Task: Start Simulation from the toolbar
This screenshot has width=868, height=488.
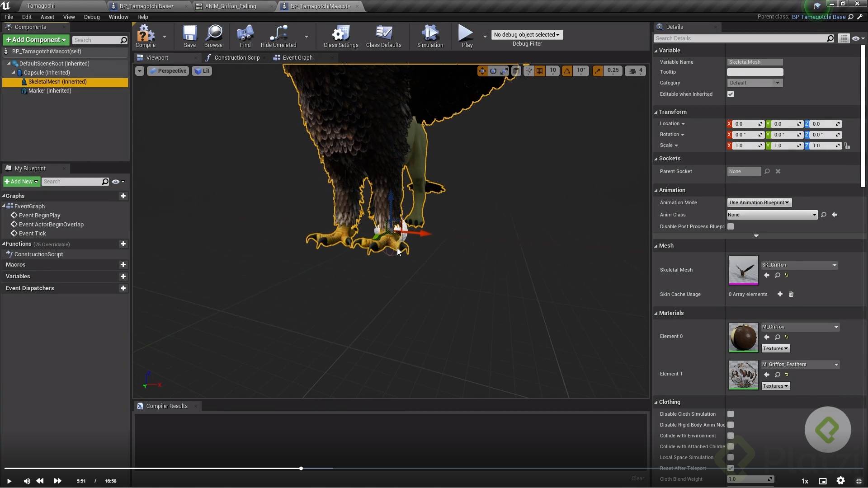Action: (429, 36)
